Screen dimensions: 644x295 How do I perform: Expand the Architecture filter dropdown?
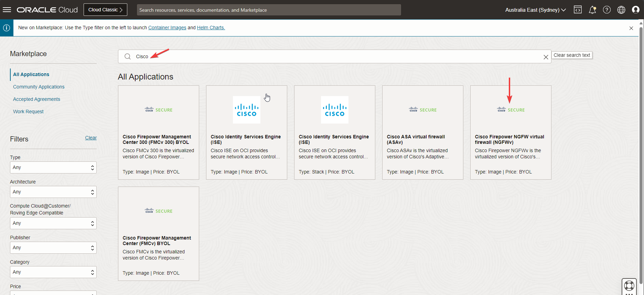point(53,192)
